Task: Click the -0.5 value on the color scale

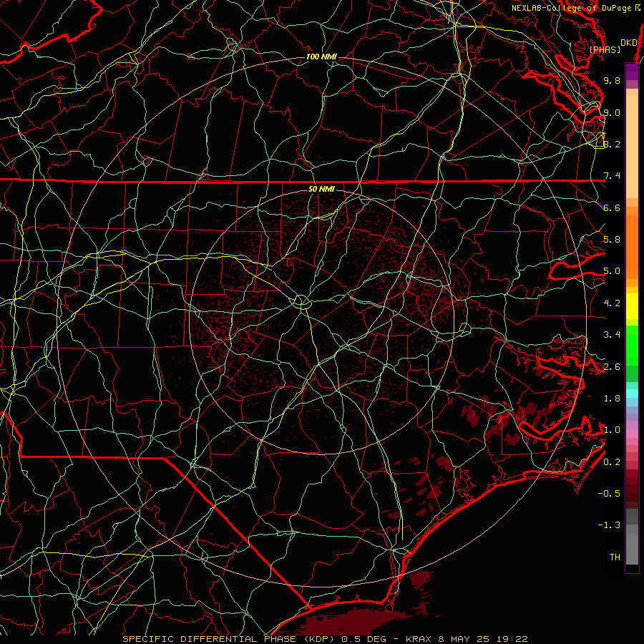Action: [609, 494]
